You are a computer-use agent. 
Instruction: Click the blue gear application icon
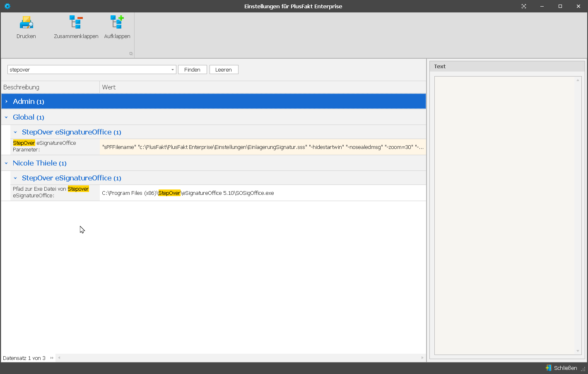[7, 6]
